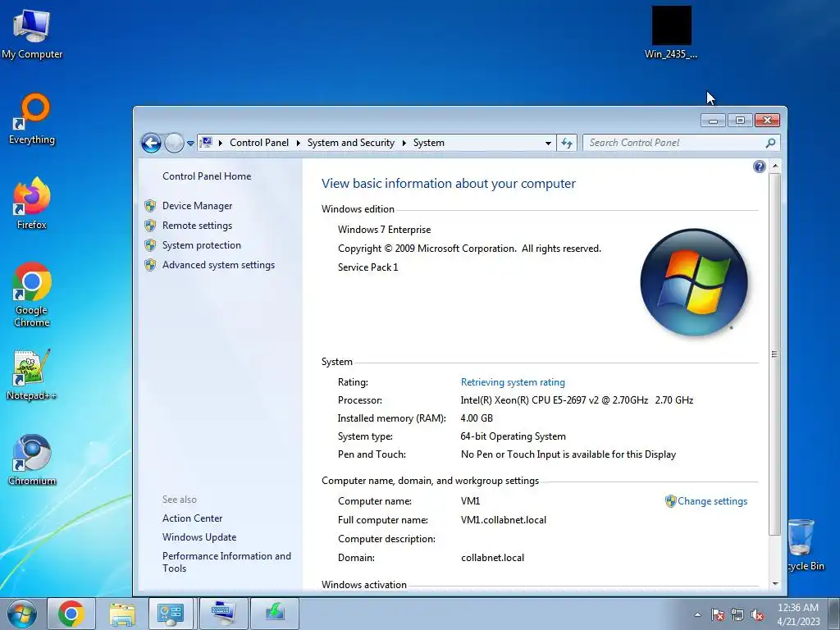Screen dimensions: 840x630
Task: Click computer icon in address bar
Action: [206, 143]
